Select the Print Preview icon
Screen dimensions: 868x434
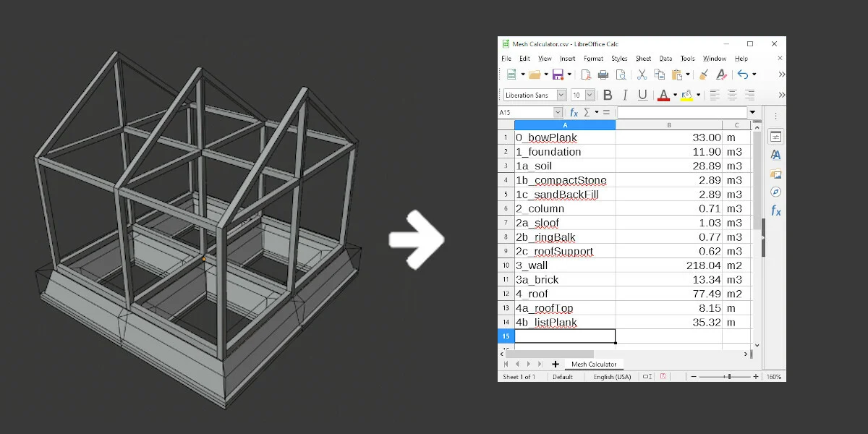click(622, 75)
